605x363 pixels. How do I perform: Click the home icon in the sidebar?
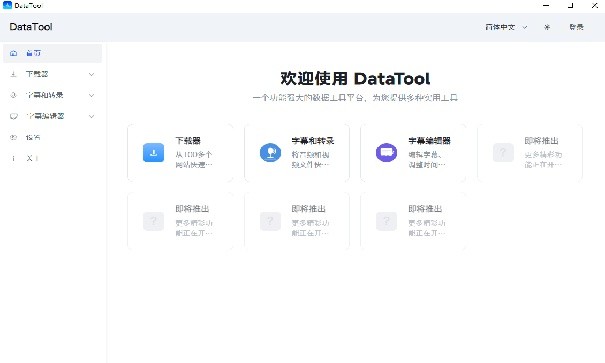pyautogui.click(x=14, y=53)
